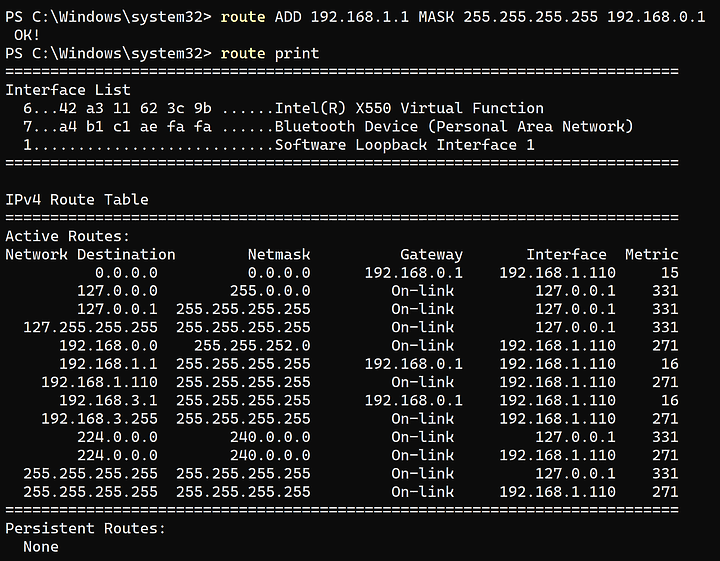Click the 255.255.252.0 netmask value
720x561 pixels.
point(252,345)
